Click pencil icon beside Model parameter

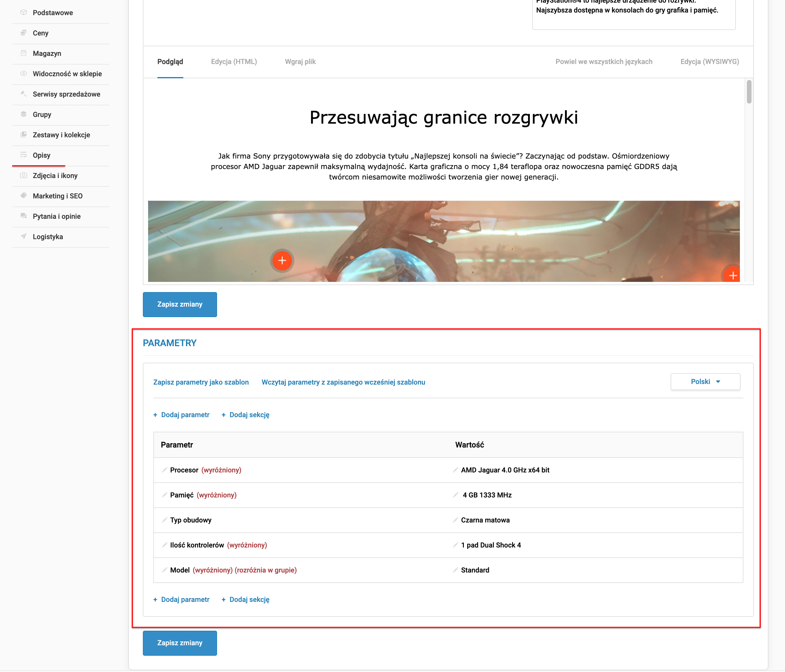coord(164,570)
